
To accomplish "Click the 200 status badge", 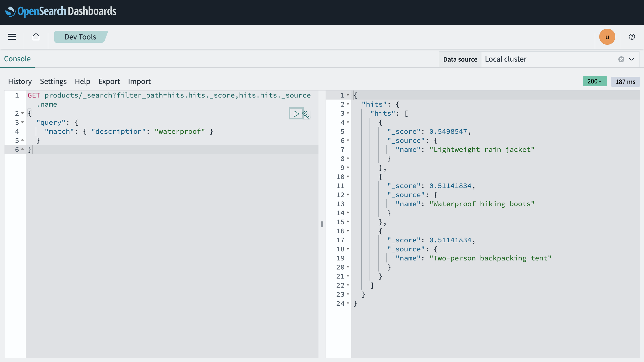I will pos(595,81).
